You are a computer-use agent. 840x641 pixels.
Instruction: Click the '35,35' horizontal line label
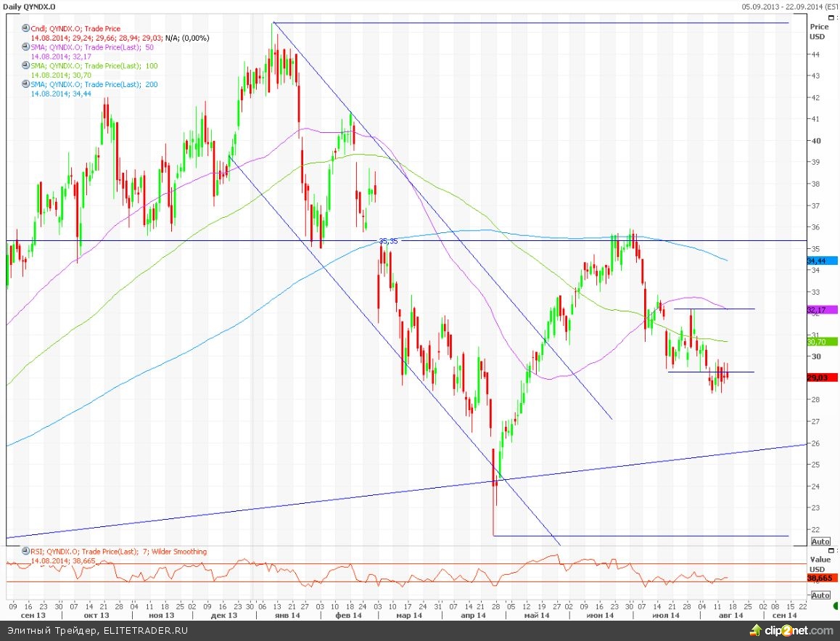click(x=388, y=241)
